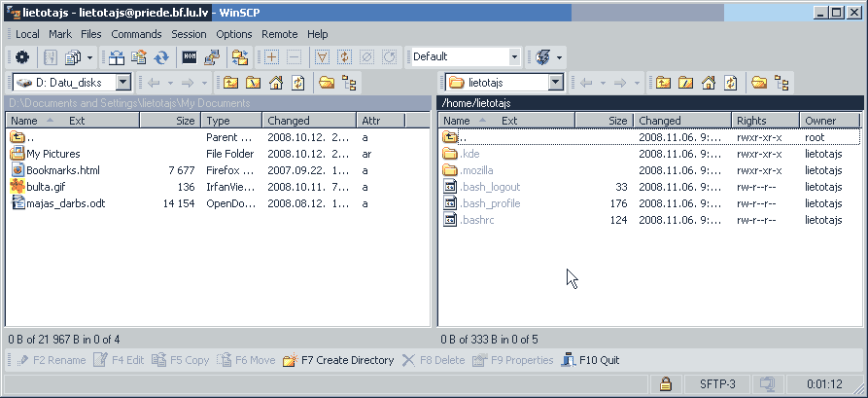Click F10 Quit button

click(590, 360)
